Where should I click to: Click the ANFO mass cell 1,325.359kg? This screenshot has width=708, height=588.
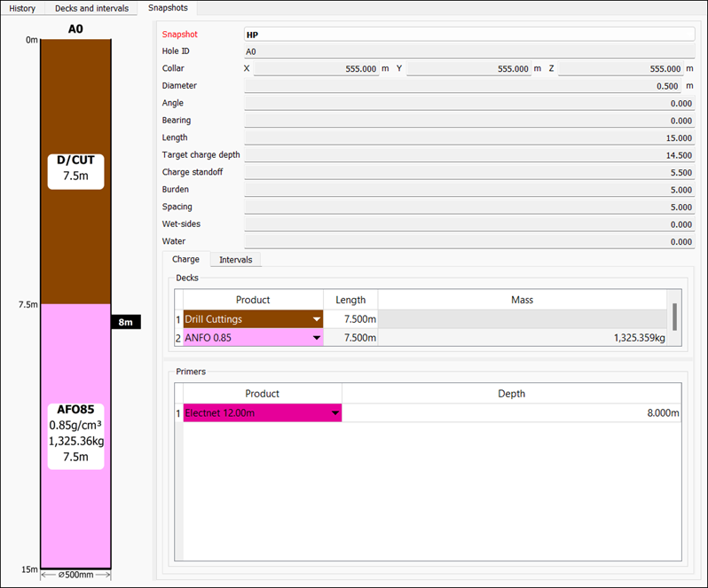(523, 338)
